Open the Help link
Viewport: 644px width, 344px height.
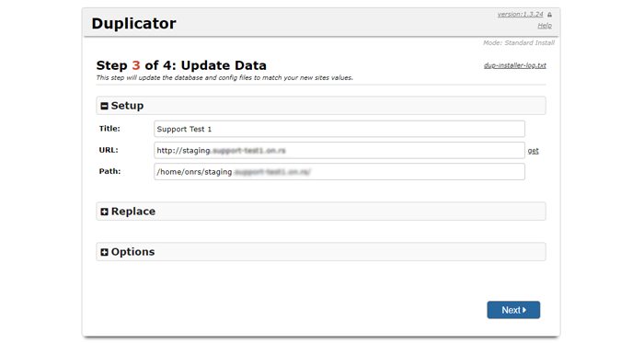pos(545,26)
